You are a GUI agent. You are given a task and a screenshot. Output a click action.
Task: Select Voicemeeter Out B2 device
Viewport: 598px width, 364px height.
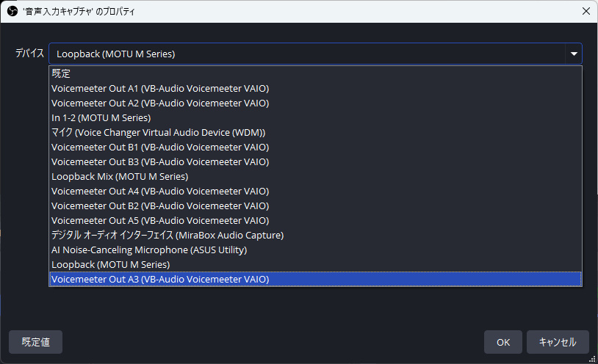[160, 205]
